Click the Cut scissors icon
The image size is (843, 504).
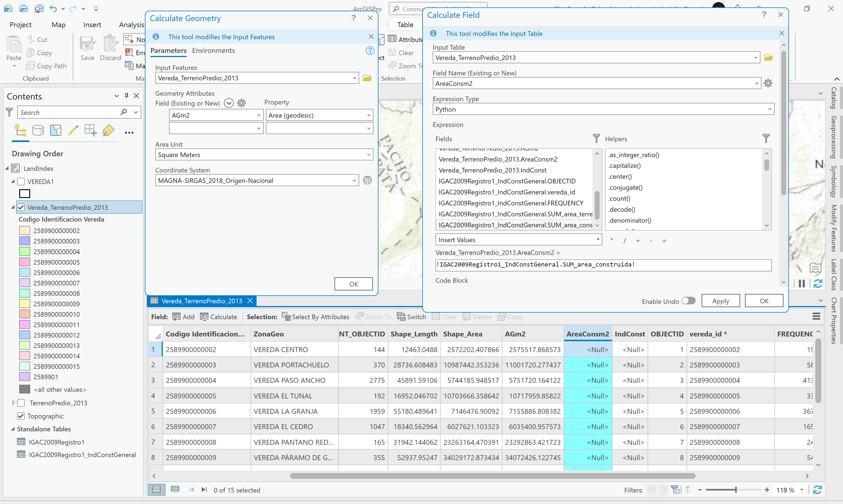click(x=31, y=39)
